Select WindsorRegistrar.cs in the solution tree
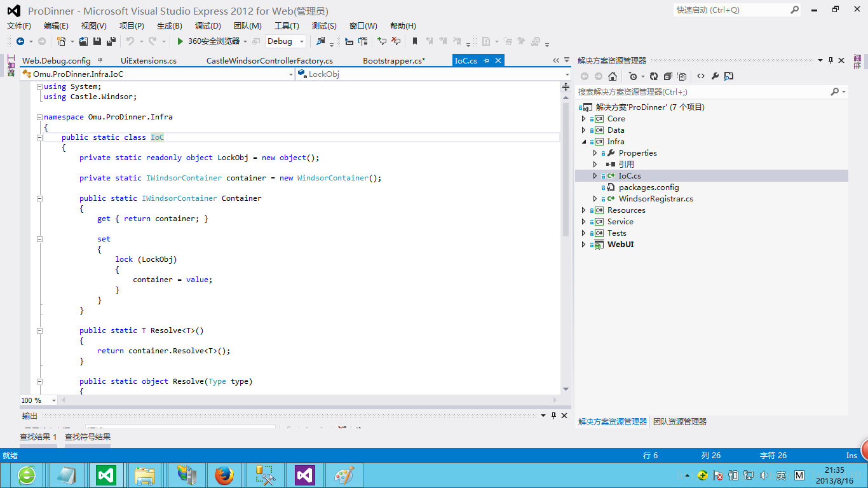This screenshot has height=488, width=868. pos(655,199)
